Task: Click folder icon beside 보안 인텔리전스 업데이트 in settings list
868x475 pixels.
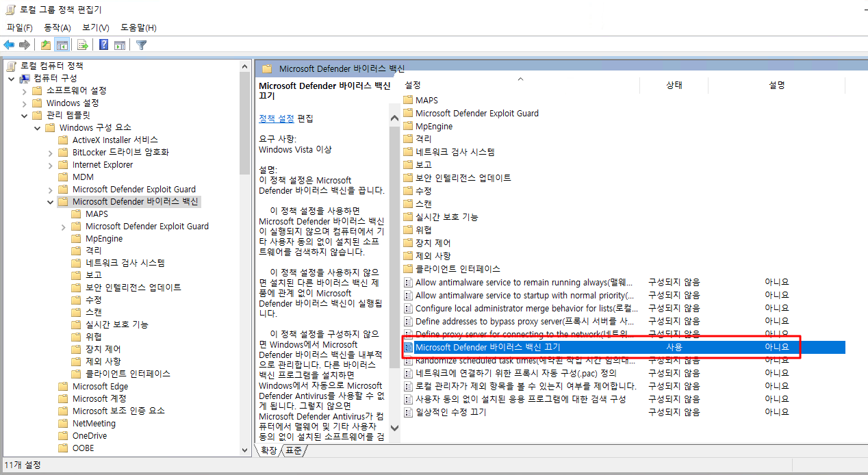Action: tap(409, 177)
